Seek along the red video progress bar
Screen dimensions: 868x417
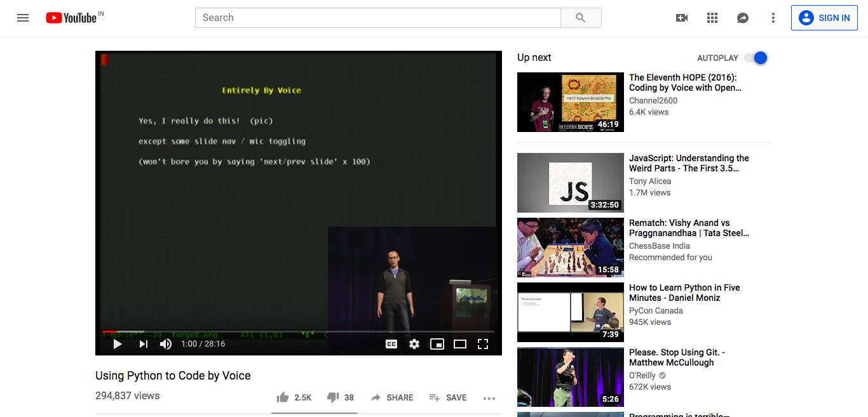tap(299, 331)
